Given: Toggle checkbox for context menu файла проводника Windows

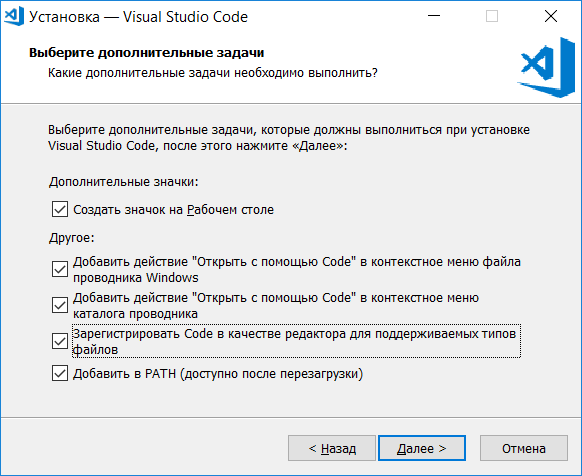Looking at the screenshot, I should click(x=60, y=269).
